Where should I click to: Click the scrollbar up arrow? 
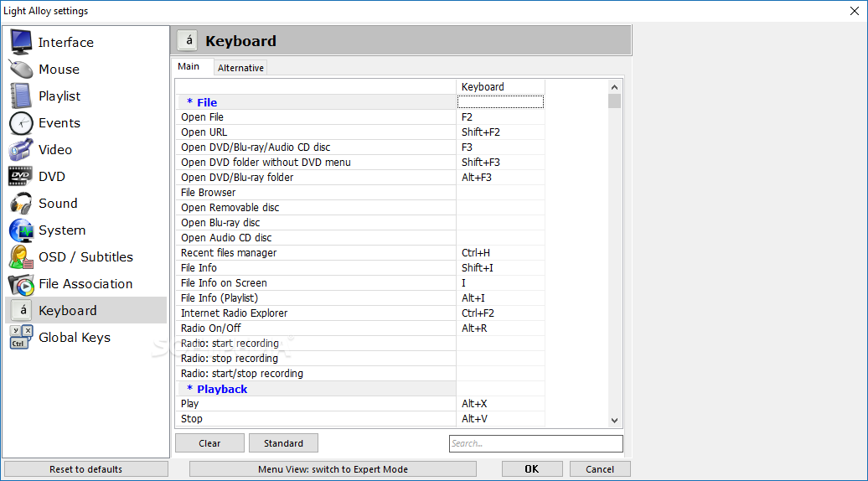coord(614,87)
